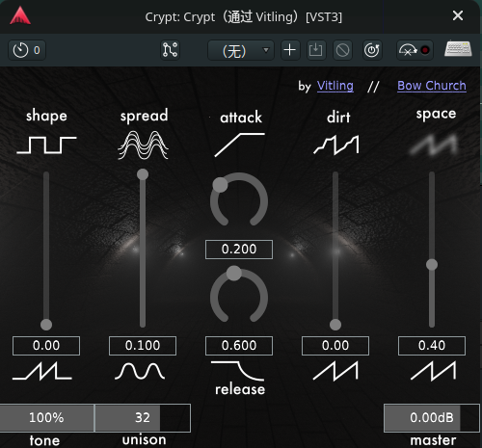
Task: Select the attack value field 0.200
Action: (x=239, y=250)
